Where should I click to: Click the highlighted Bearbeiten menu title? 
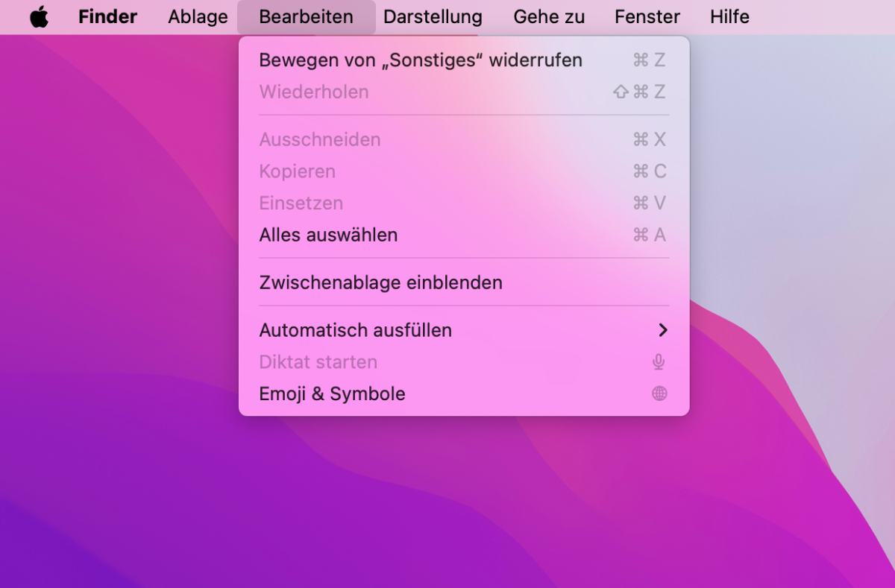(x=306, y=16)
